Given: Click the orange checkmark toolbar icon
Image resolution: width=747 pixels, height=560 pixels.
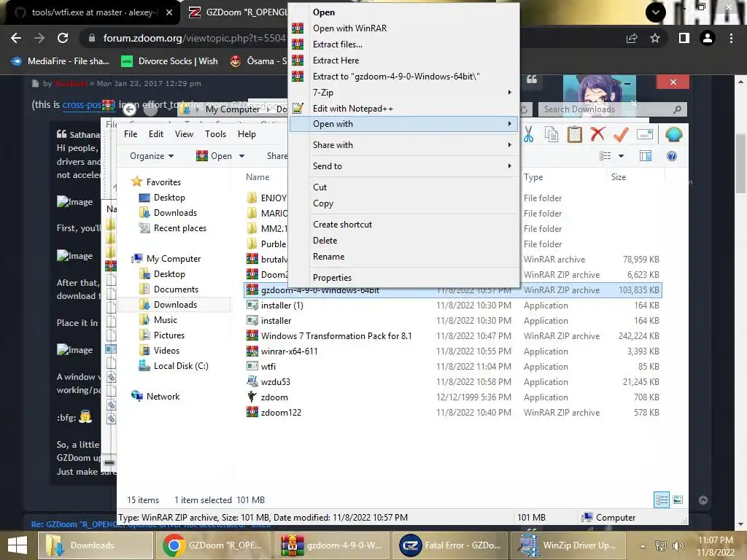Looking at the screenshot, I should click(x=621, y=135).
